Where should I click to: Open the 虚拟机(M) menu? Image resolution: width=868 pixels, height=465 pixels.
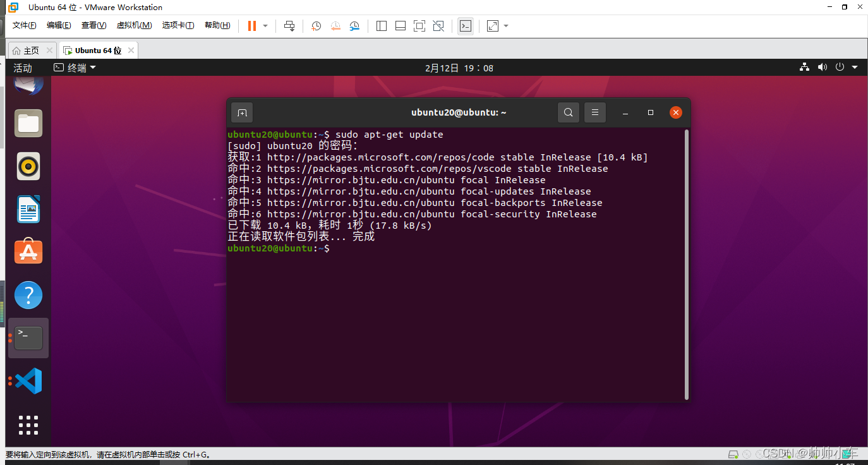tap(134, 25)
